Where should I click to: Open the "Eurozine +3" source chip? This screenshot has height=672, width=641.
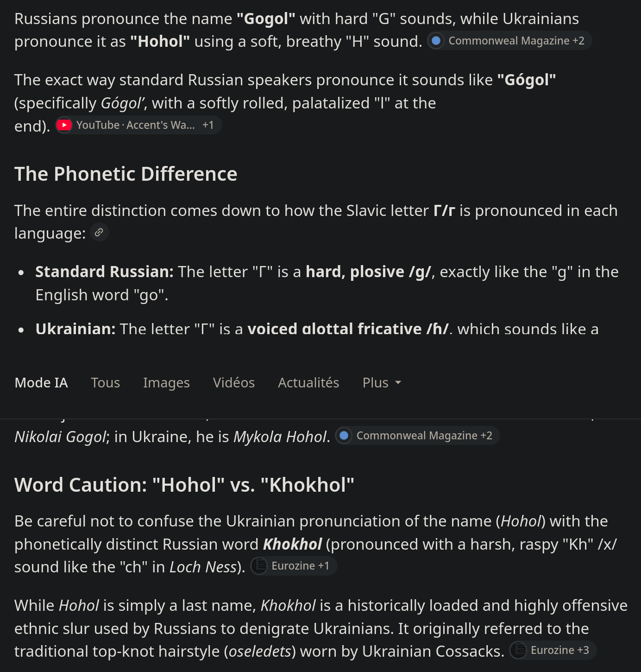tap(553, 650)
